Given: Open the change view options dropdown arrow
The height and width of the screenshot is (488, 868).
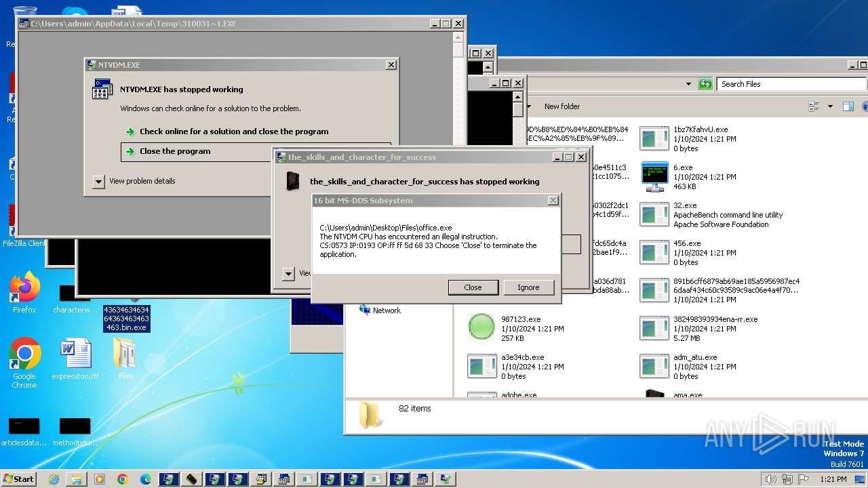Looking at the screenshot, I should pos(830,106).
